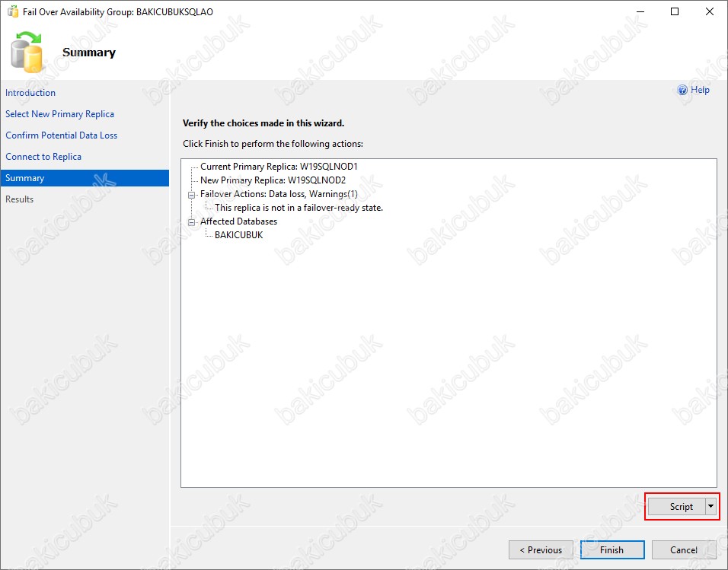The width and height of the screenshot is (728, 570).
Task: Click the availability group icon in title bar
Action: (x=12, y=11)
